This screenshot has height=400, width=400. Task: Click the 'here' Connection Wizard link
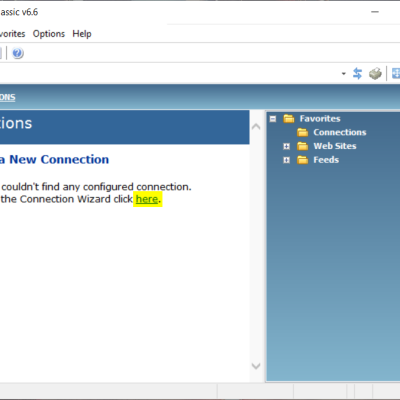[147, 199]
